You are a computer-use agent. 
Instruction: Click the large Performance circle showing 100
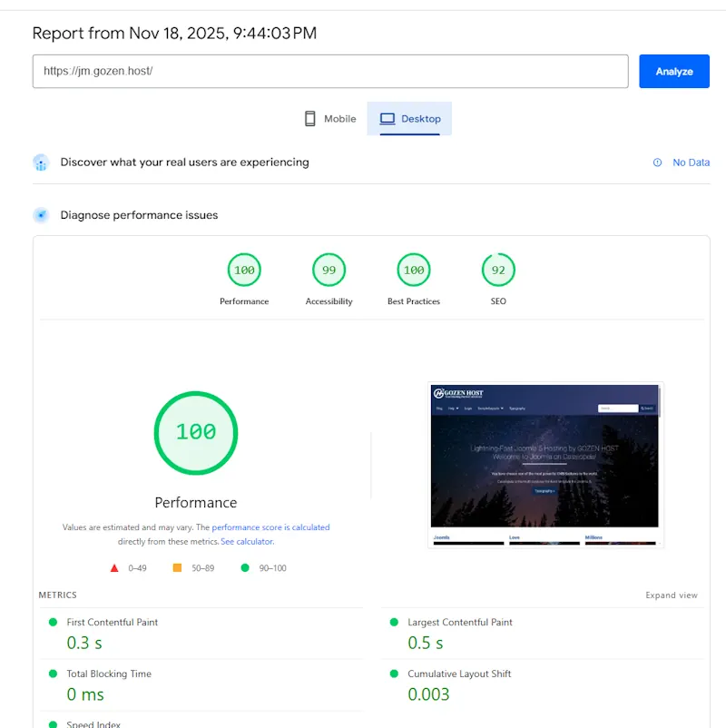coord(196,433)
